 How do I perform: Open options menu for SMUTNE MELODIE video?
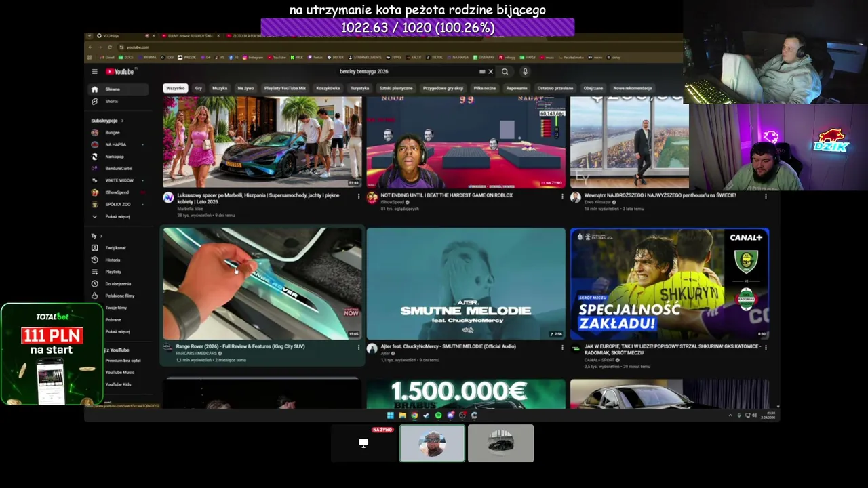tap(562, 347)
